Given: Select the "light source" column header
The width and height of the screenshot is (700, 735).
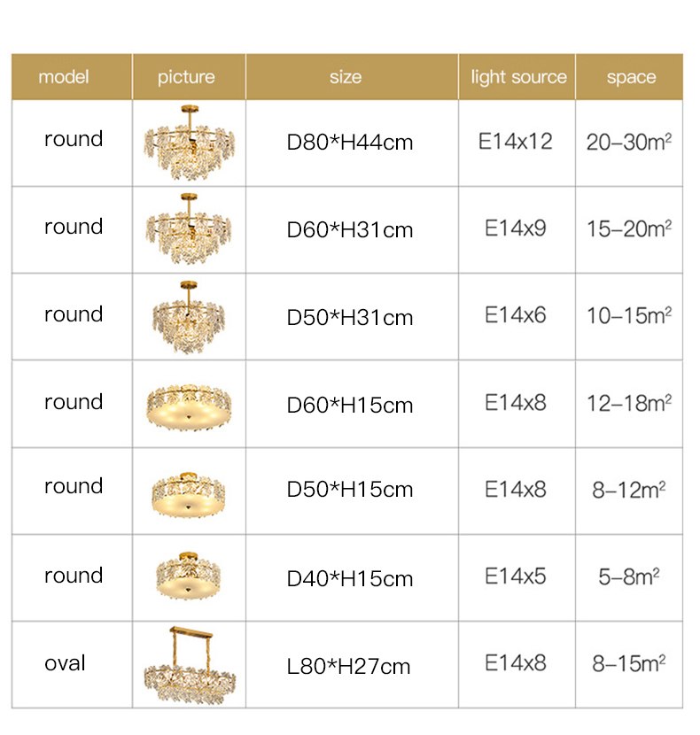Looking at the screenshot, I should [518, 77].
